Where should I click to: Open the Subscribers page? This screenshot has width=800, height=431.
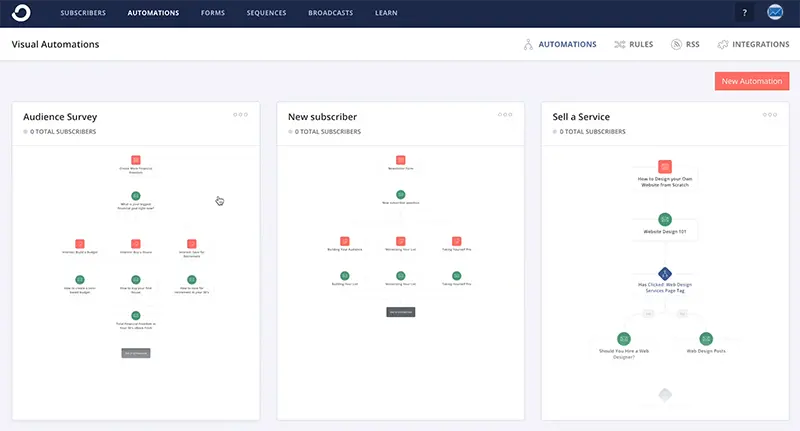point(83,13)
